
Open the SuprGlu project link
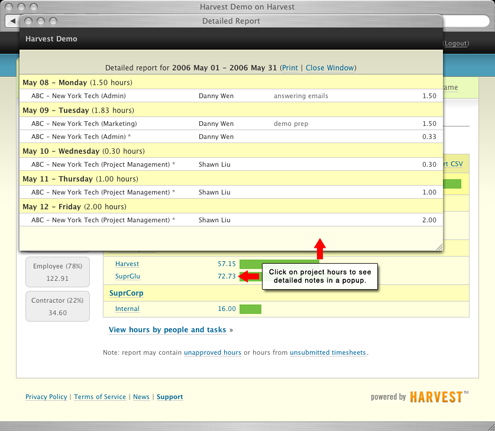tap(128, 276)
